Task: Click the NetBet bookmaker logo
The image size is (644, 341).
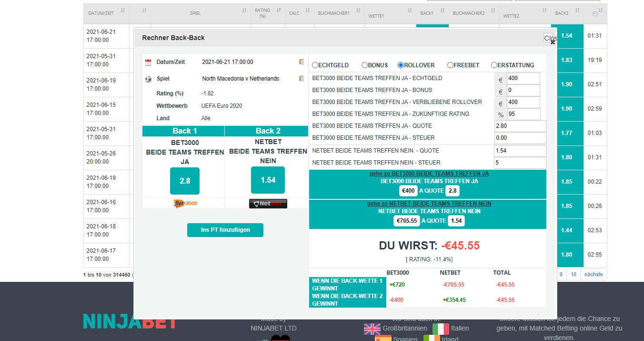Action: tap(268, 204)
